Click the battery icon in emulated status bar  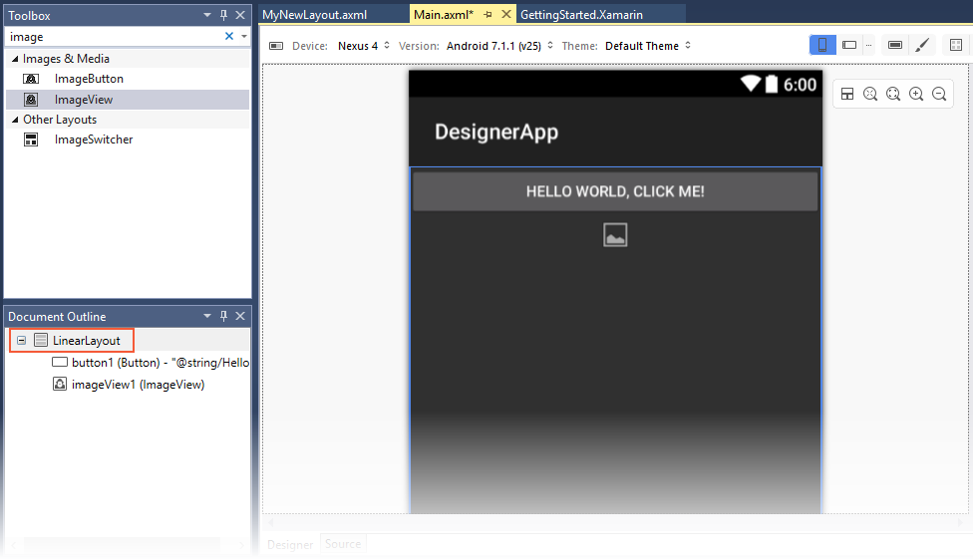coord(772,84)
